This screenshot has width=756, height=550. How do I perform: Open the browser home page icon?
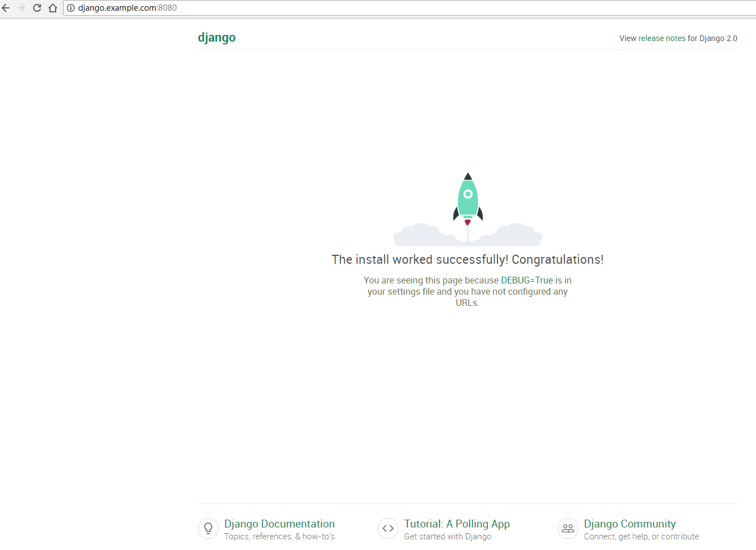point(53,8)
